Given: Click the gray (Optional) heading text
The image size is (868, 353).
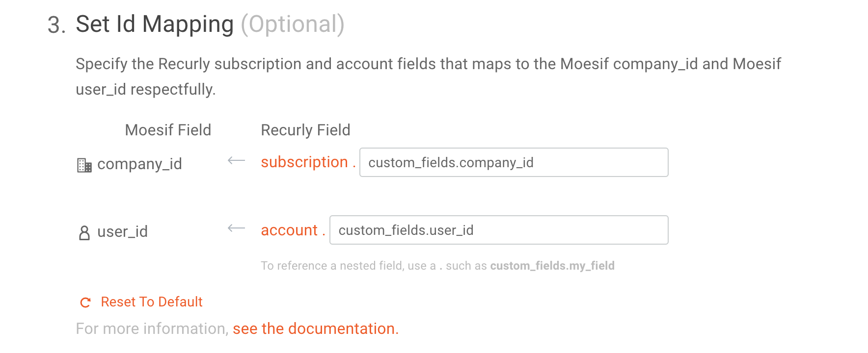Looking at the screenshot, I should click(293, 24).
